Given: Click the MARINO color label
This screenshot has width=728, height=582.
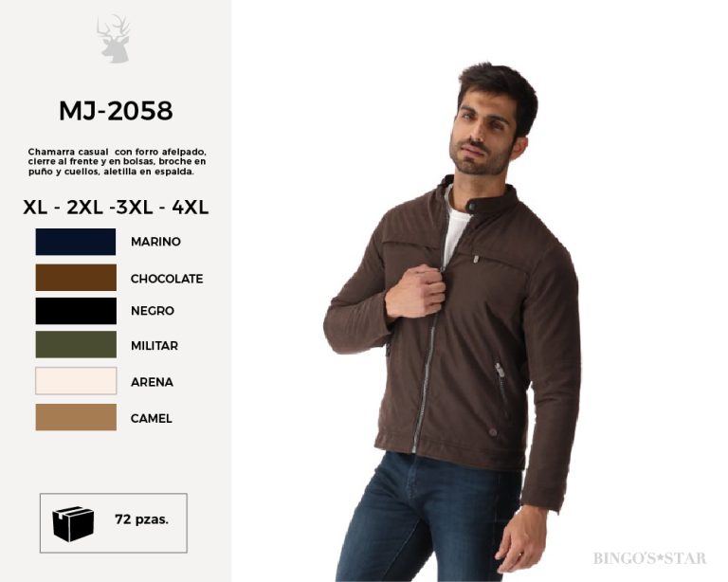Looking at the screenshot, I should pos(155,242).
